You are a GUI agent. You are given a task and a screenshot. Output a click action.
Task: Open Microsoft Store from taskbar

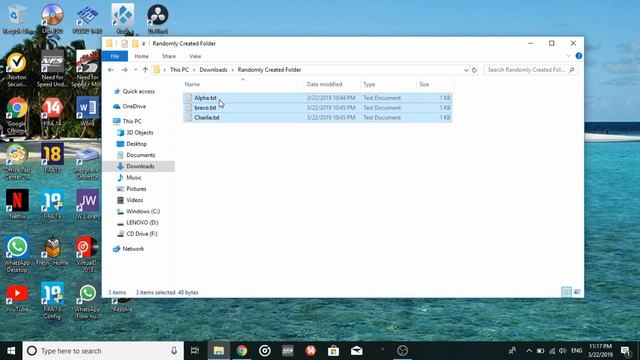tap(333, 351)
